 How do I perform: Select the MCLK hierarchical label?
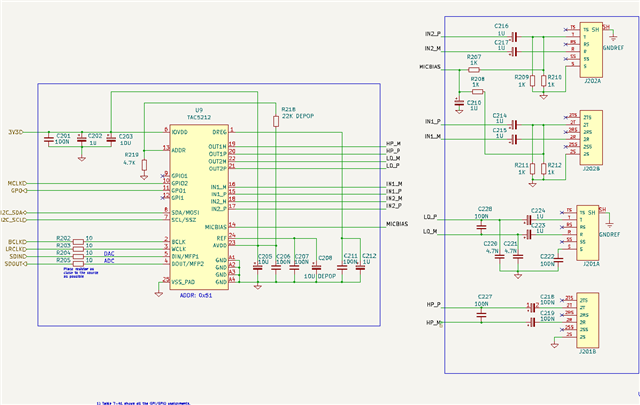[17, 183]
